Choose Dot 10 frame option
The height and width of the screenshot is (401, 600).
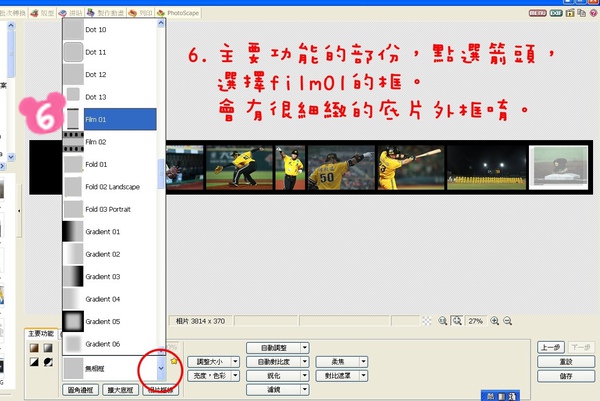(109, 29)
